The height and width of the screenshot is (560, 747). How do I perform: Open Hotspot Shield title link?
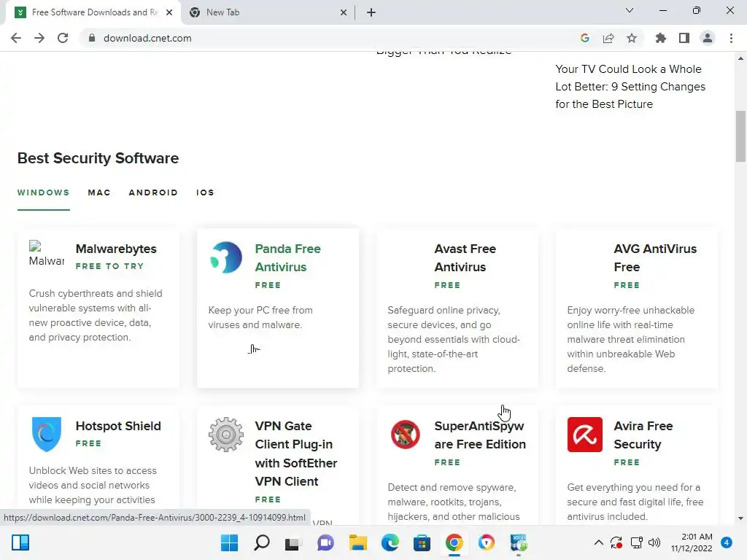(118, 426)
